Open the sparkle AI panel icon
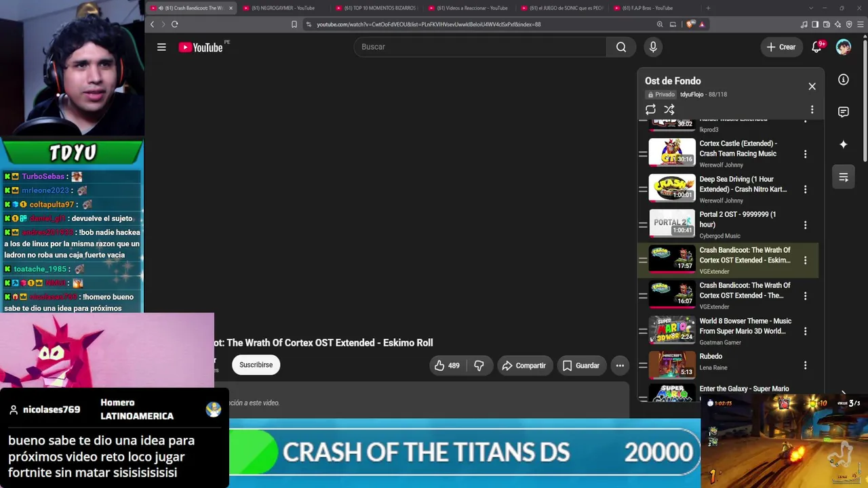Screen dimensions: 868x488 844,144
